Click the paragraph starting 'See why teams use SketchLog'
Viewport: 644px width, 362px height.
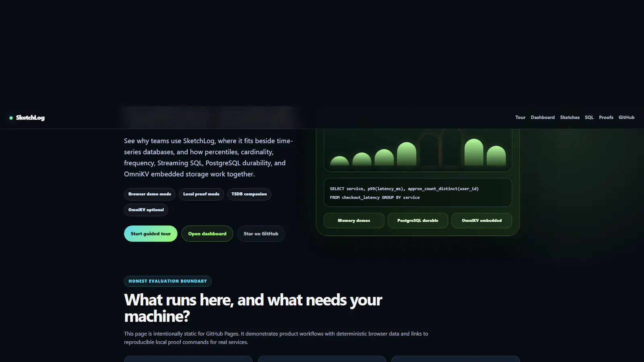coord(208,157)
